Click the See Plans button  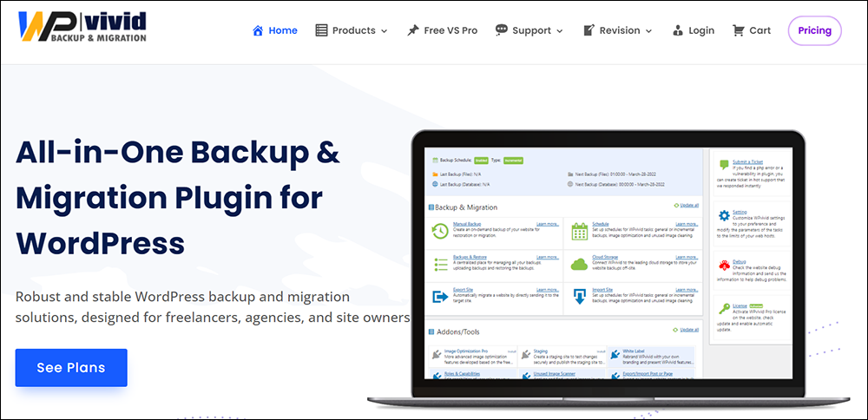(x=71, y=367)
